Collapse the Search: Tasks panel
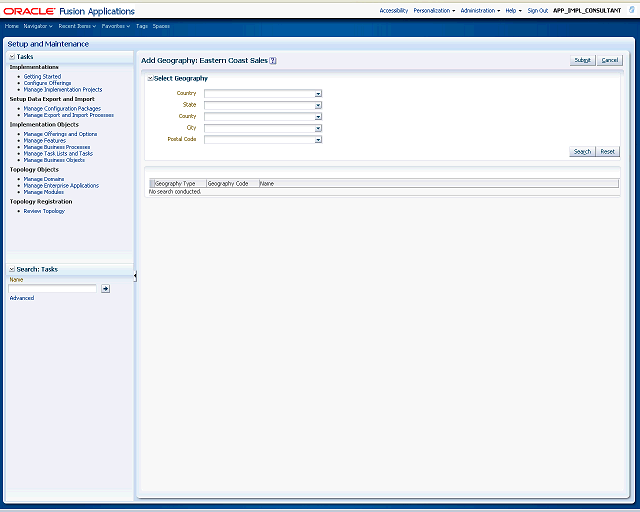This screenshot has height=512, width=640. [x=12, y=269]
